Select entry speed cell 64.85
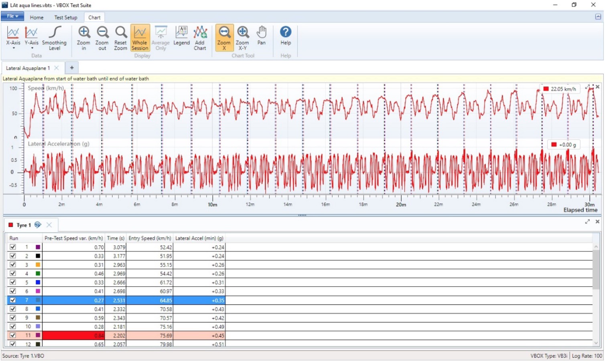605x364 pixels. [x=150, y=300]
